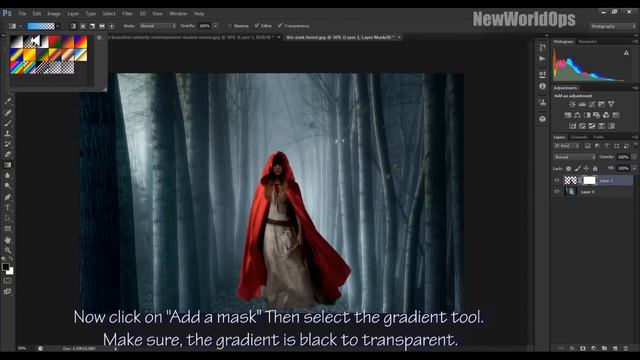
Task: Toggle Quick Mask mode icon
Action: pos(7,281)
